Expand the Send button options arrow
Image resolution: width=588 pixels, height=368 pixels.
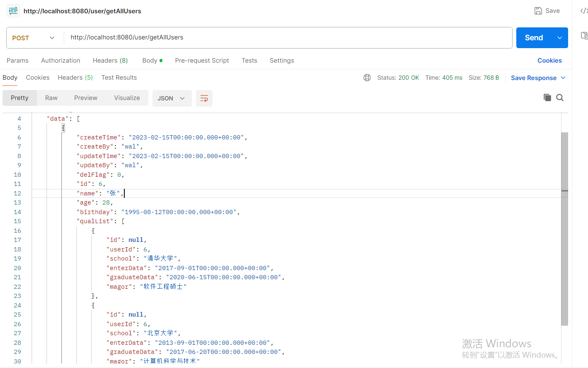click(560, 38)
